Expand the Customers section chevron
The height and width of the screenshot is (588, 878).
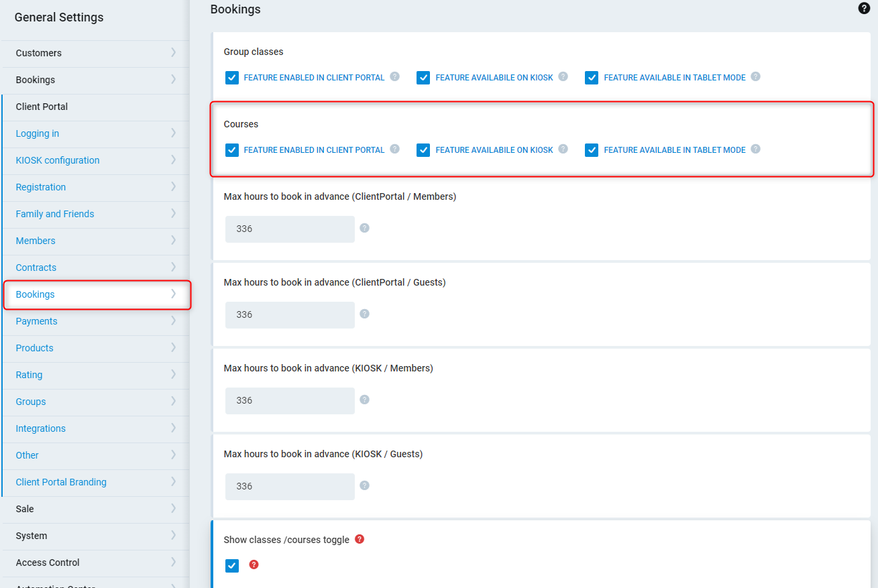pyautogui.click(x=173, y=52)
